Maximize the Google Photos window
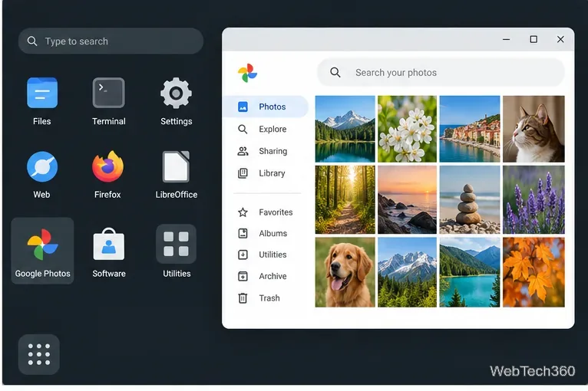This screenshot has height=391, width=588. [533, 39]
